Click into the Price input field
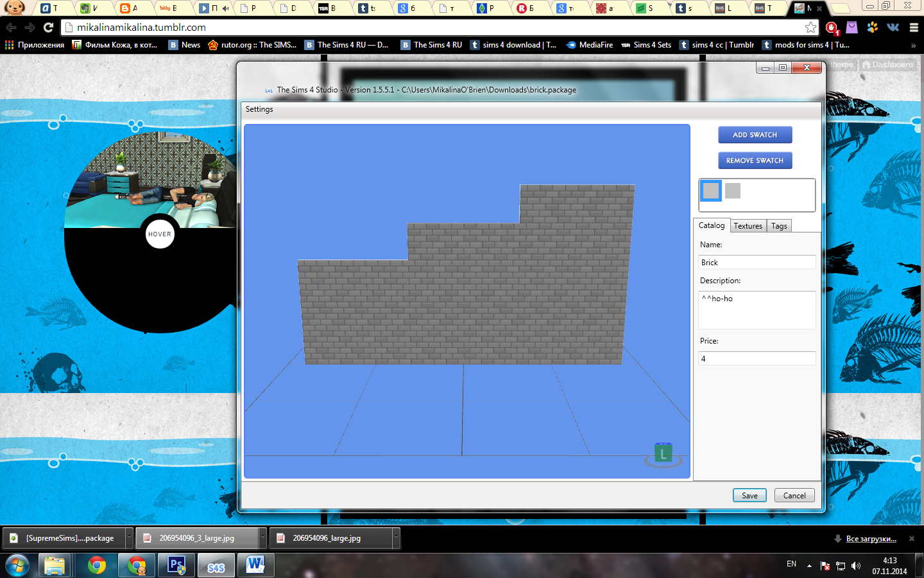 pyautogui.click(x=757, y=358)
